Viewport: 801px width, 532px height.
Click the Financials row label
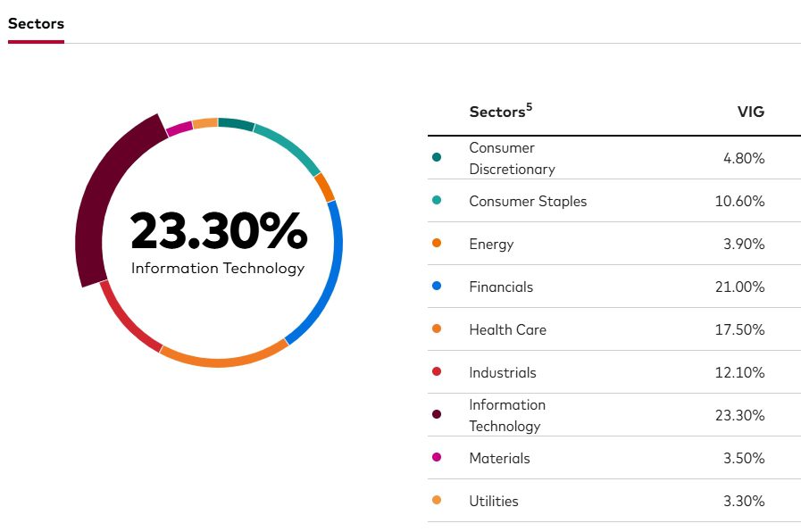[501, 287]
